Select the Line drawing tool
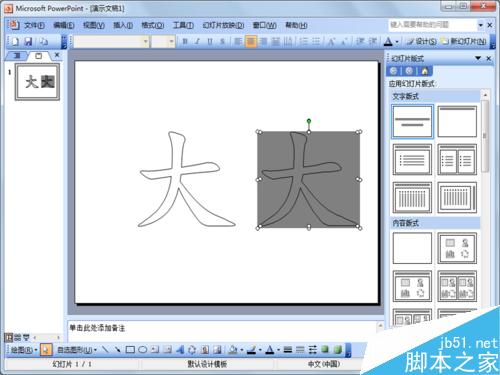The image size is (500, 375). coord(105,350)
